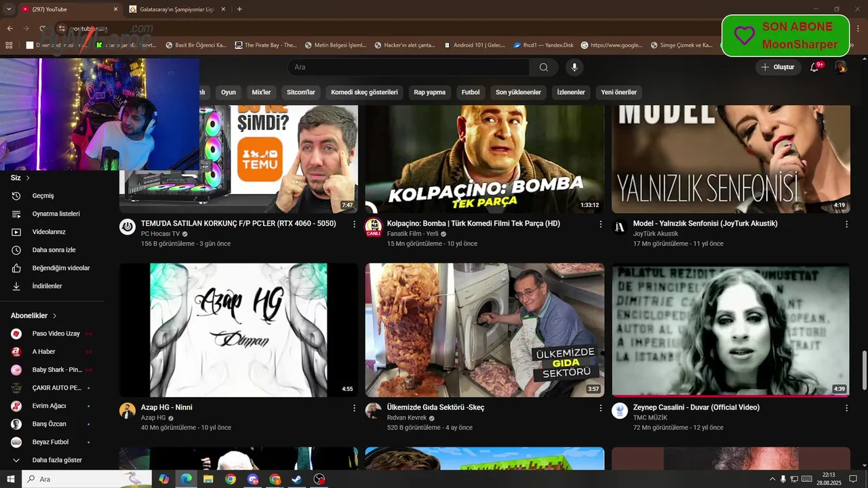Open The Pirate Bay bookmark
Viewport: 868px width, 488px height.
[266, 45]
